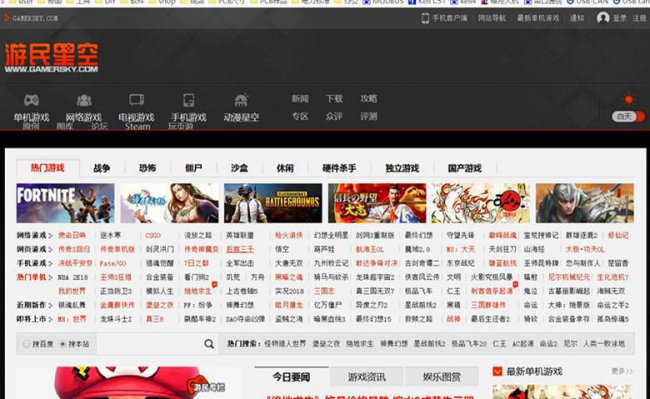The width and height of the screenshot is (650, 399).
Task: Open the 英雄联盟 game link
Action: pyautogui.click(x=240, y=235)
